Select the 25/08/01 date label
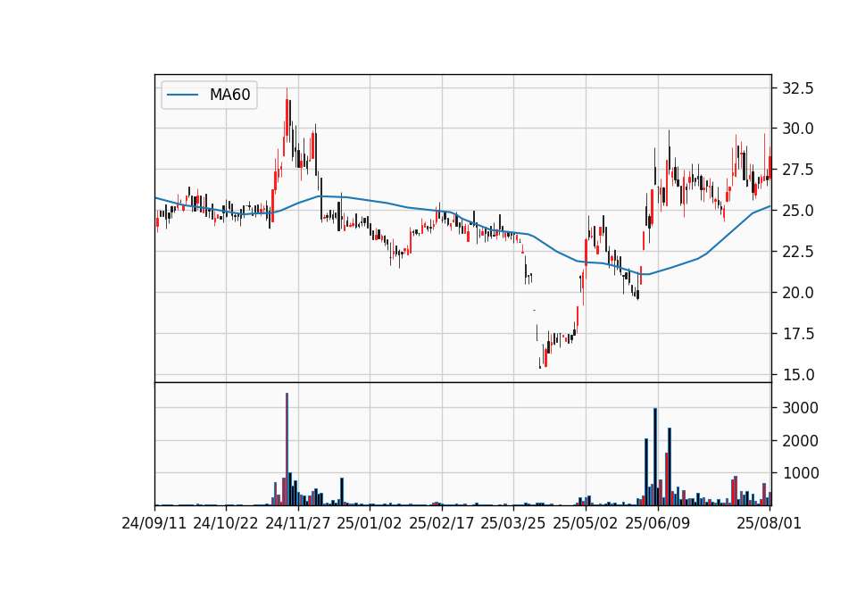The width and height of the screenshot is (857, 616). pyautogui.click(x=769, y=523)
